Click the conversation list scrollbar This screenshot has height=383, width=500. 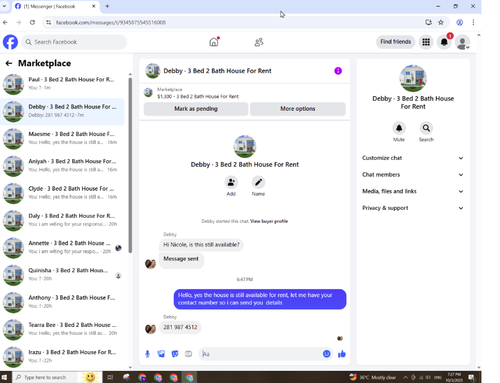click(130, 165)
